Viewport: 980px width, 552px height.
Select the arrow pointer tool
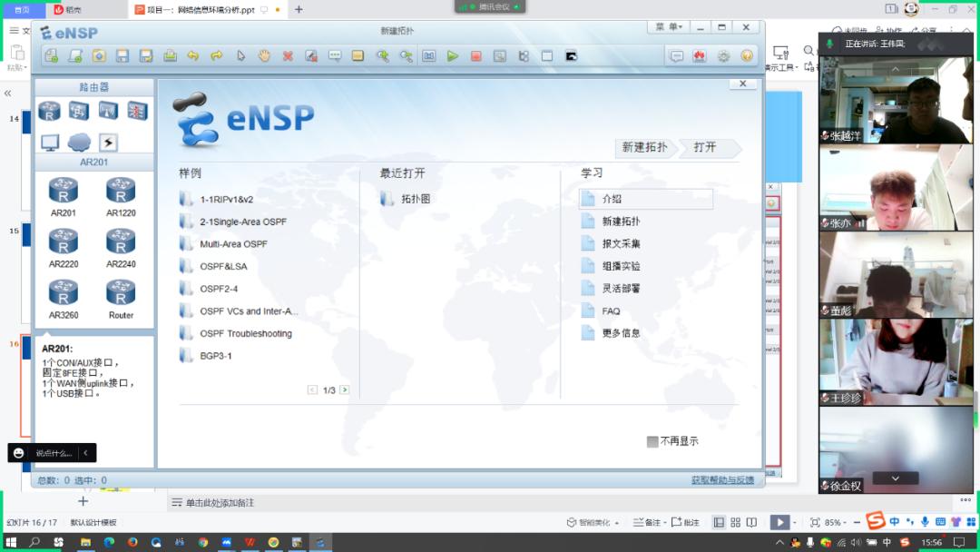pos(240,56)
